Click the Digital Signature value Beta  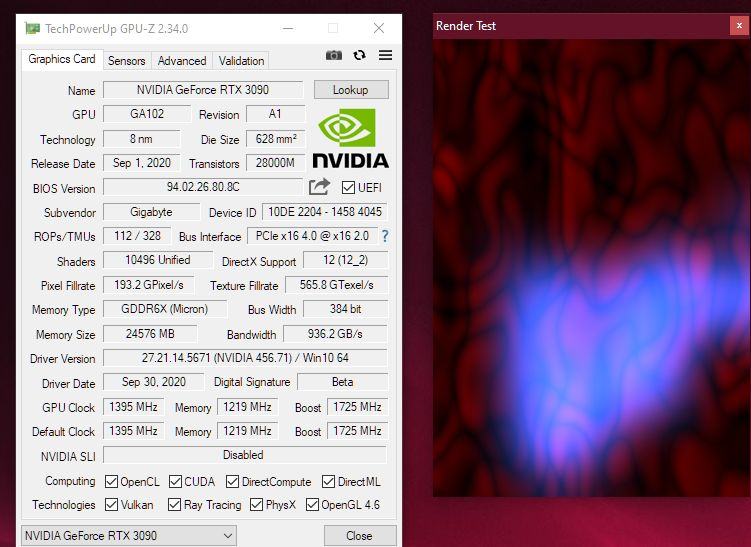tap(342, 382)
